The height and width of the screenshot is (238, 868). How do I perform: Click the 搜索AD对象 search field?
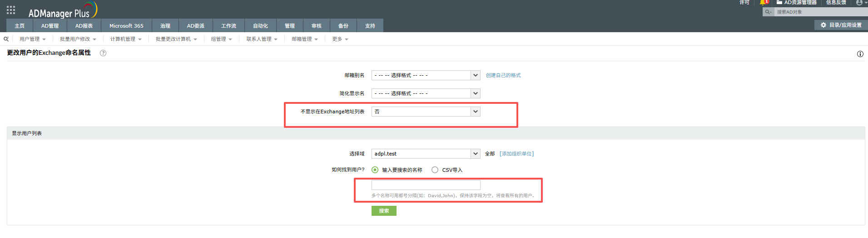click(x=821, y=12)
